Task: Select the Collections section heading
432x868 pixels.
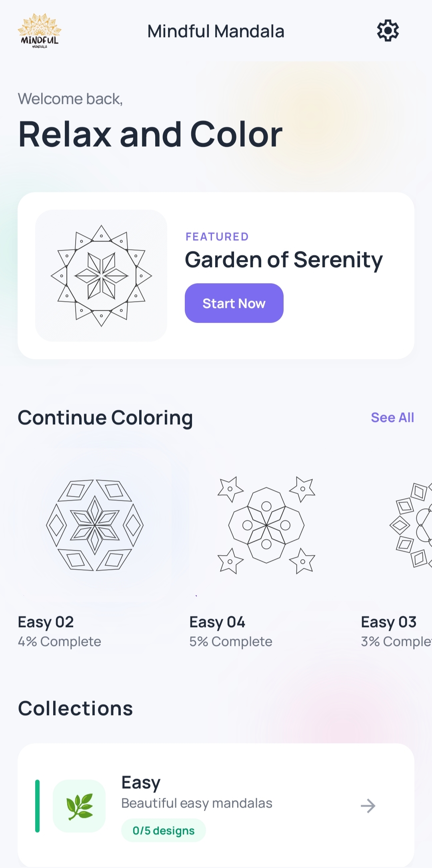Action: click(x=75, y=708)
